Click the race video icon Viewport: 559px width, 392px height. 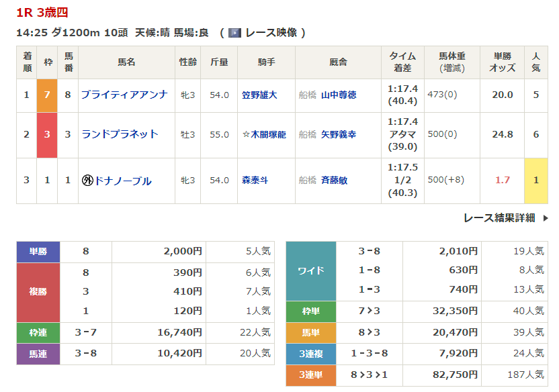[x=234, y=32]
